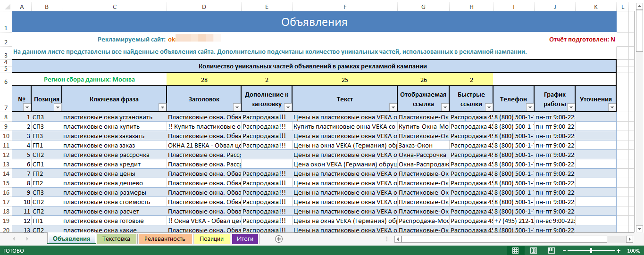The image size is (644, 255).
Task: Open filter dropdown for Заголовок column
Action: click(237, 107)
